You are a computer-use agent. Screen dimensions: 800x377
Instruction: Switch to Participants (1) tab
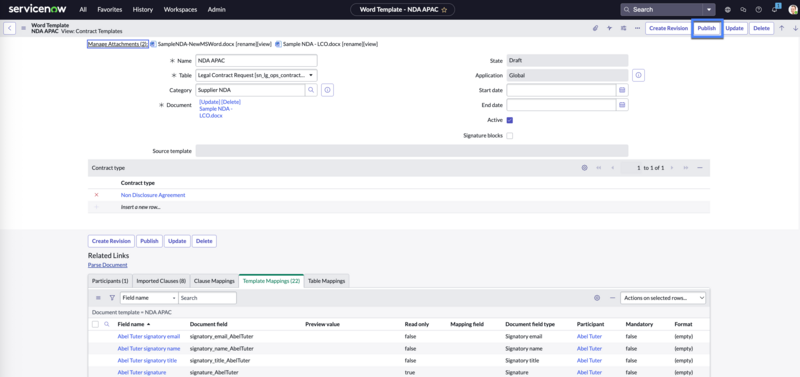(x=110, y=281)
